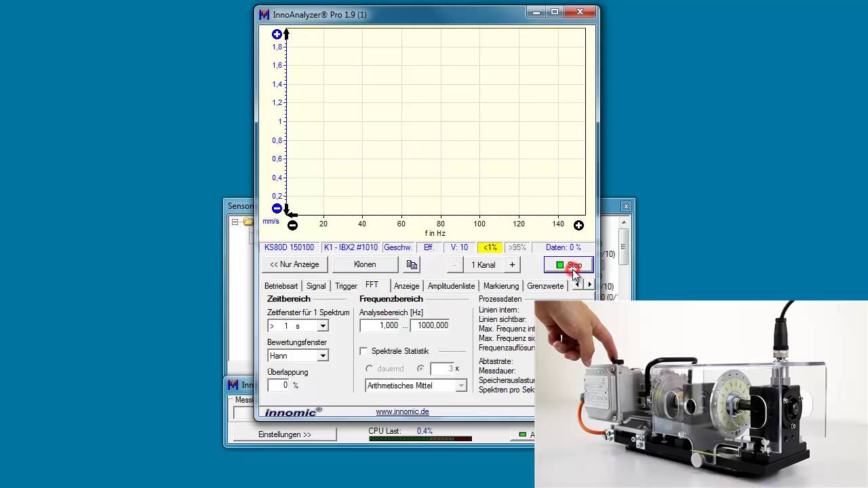Close the background Sensor window
The image size is (868, 488).
coord(626,206)
